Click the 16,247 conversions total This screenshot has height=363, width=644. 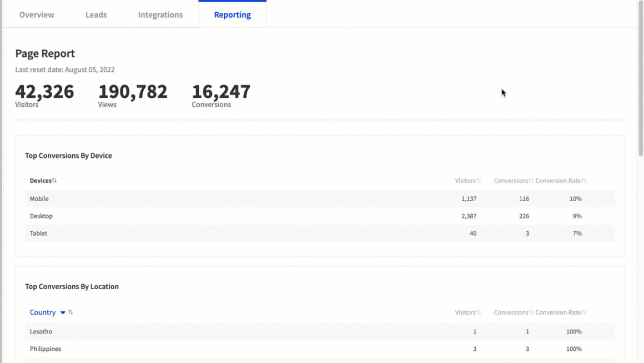coord(221,91)
